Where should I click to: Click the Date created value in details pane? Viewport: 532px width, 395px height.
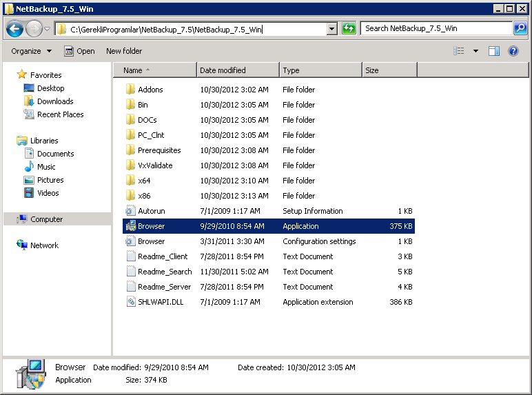(321, 367)
